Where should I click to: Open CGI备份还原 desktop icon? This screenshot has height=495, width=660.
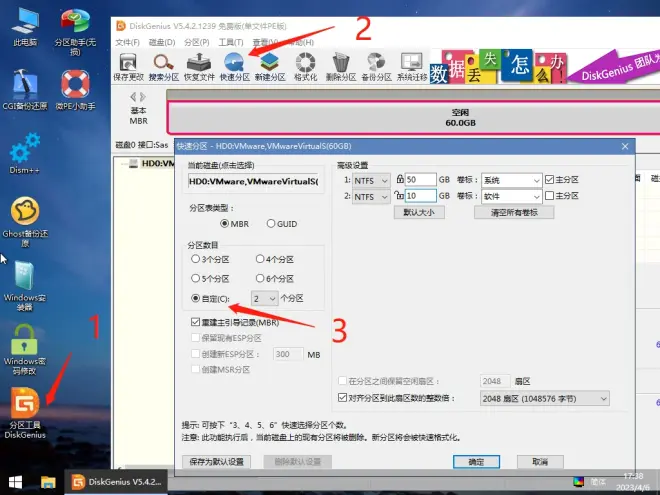pos(25,90)
